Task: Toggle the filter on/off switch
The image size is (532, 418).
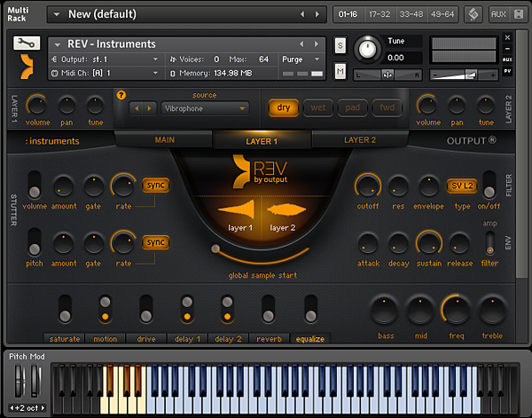Action: tap(489, 185)
